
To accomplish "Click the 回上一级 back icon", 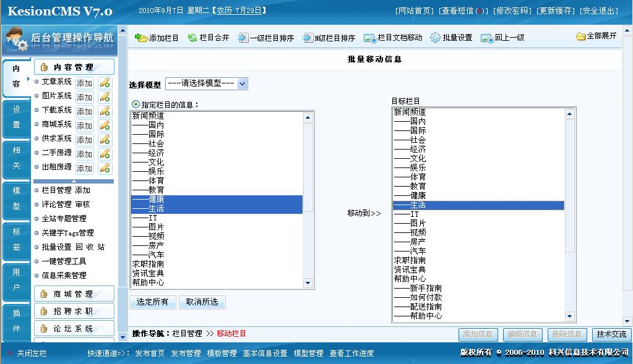I will (487, 38).
